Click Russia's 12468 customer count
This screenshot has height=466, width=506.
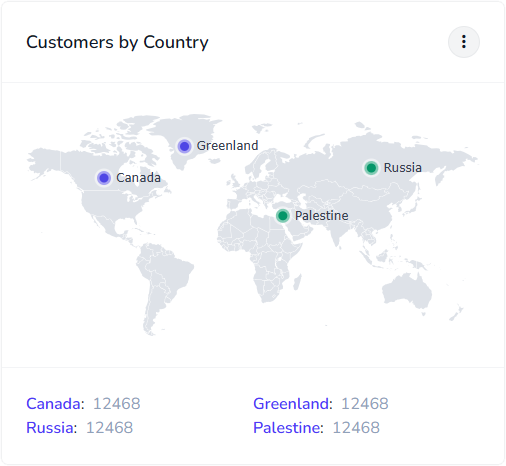109,428
